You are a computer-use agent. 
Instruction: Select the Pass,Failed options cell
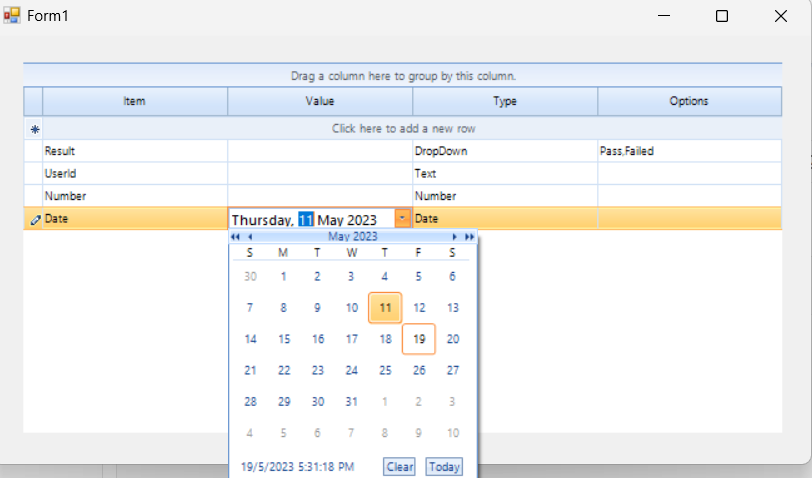tap(689, 151)
